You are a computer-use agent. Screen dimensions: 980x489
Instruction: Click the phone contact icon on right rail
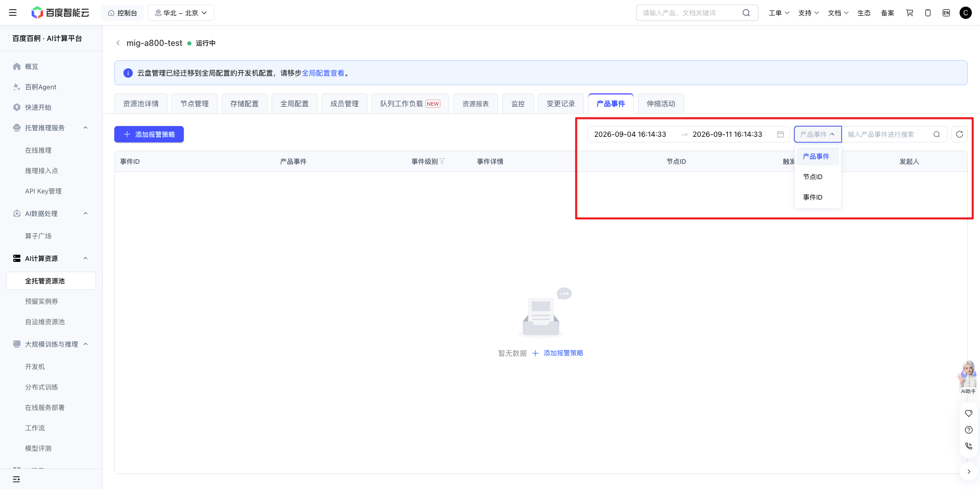point(969,446)
